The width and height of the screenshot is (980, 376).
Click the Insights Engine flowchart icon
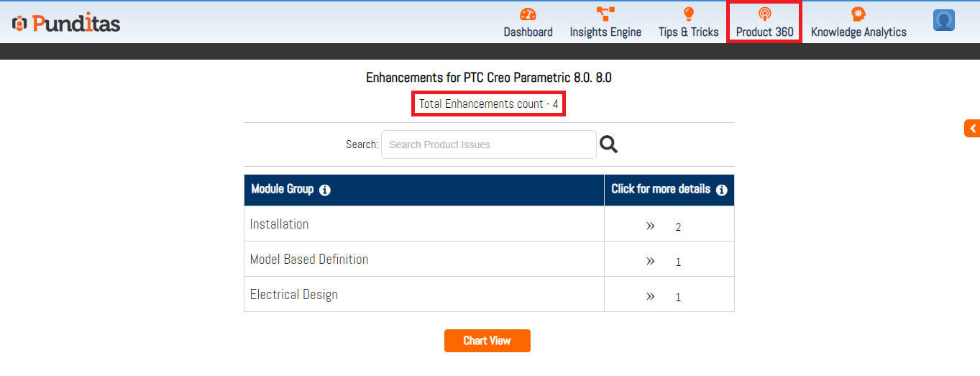click(x=605, y=14)
